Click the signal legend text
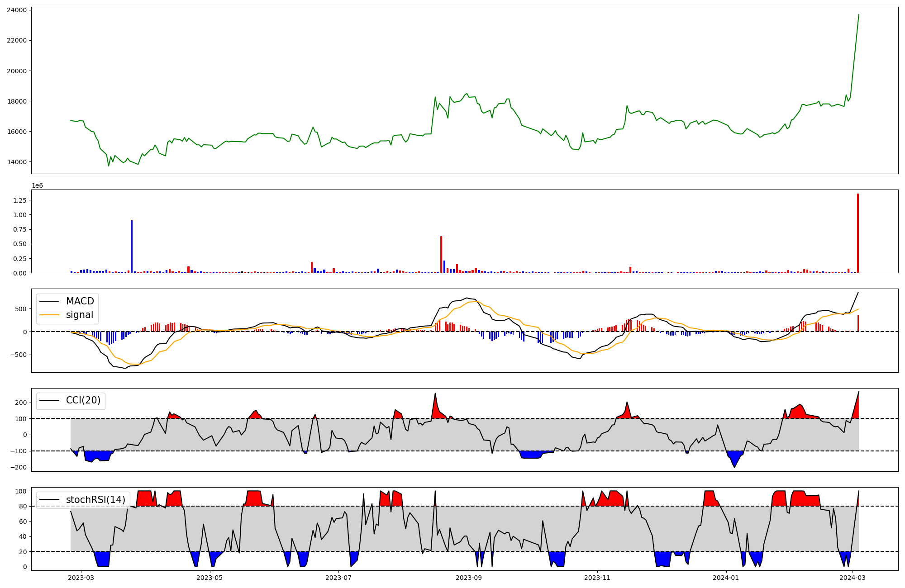Viewport: 905px width, 588px height. 80,315
